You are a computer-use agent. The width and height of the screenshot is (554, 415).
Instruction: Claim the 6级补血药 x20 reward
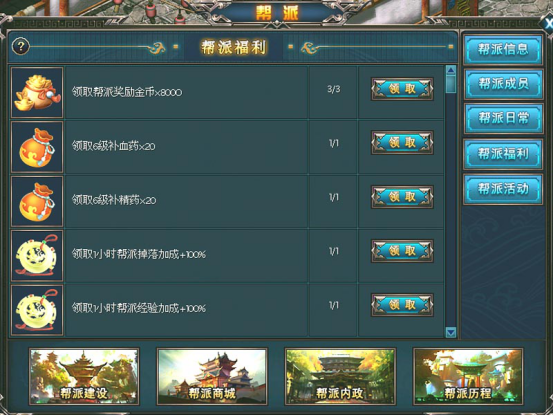click(402, 143)
